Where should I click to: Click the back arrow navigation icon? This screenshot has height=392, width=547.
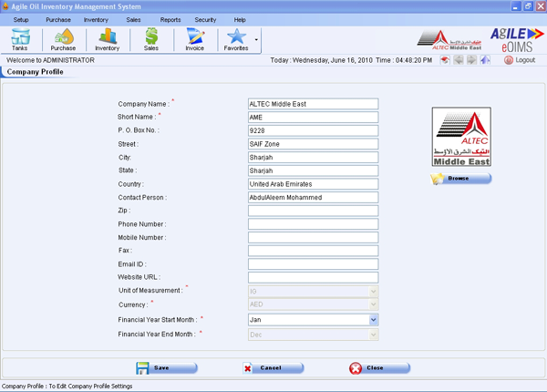pos(459,60)
